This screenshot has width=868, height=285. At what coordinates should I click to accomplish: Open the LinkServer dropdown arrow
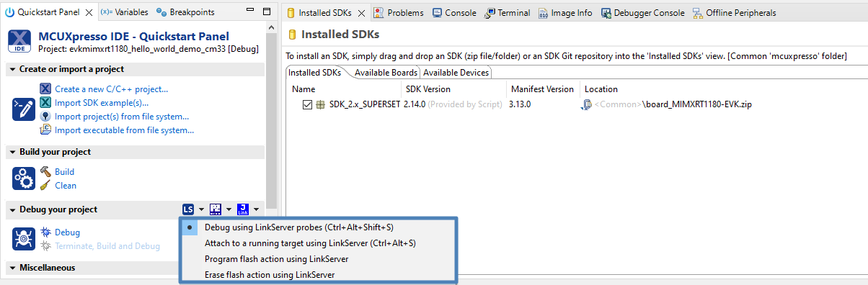(202, 209)
